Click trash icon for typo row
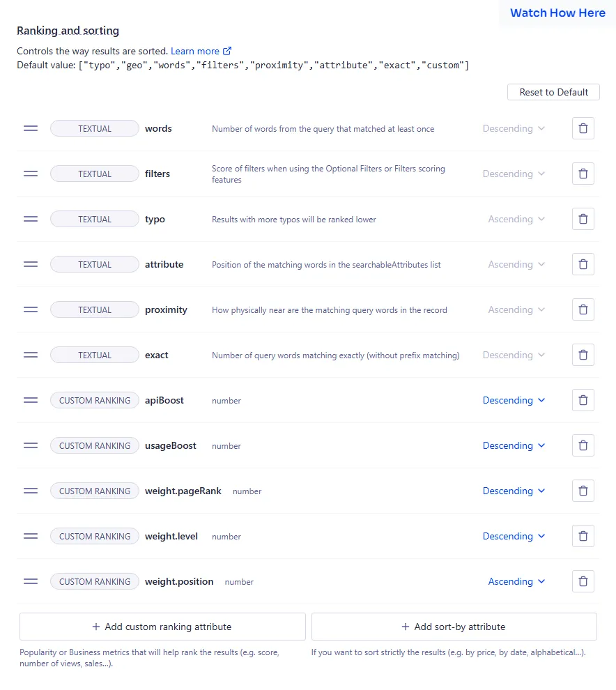The height and width of the screenshot is (690, 616). click(583, 219)
